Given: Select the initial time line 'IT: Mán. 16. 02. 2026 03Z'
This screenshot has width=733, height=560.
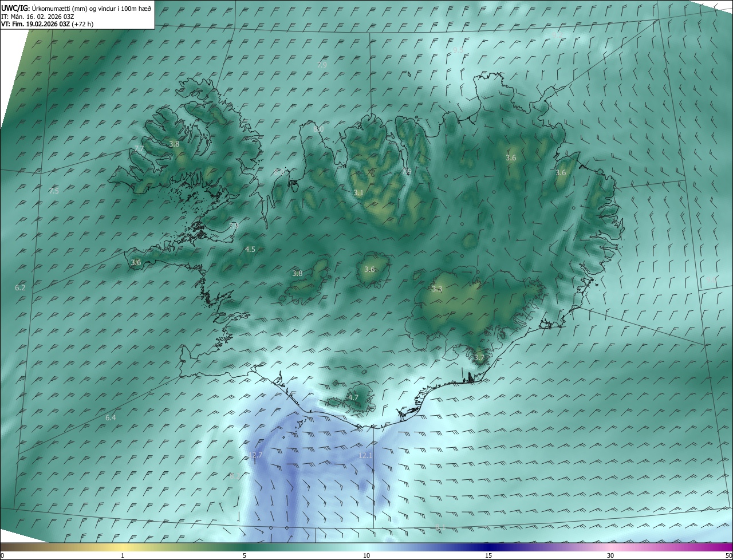Looking at the screenshot, I should [37, 16].
